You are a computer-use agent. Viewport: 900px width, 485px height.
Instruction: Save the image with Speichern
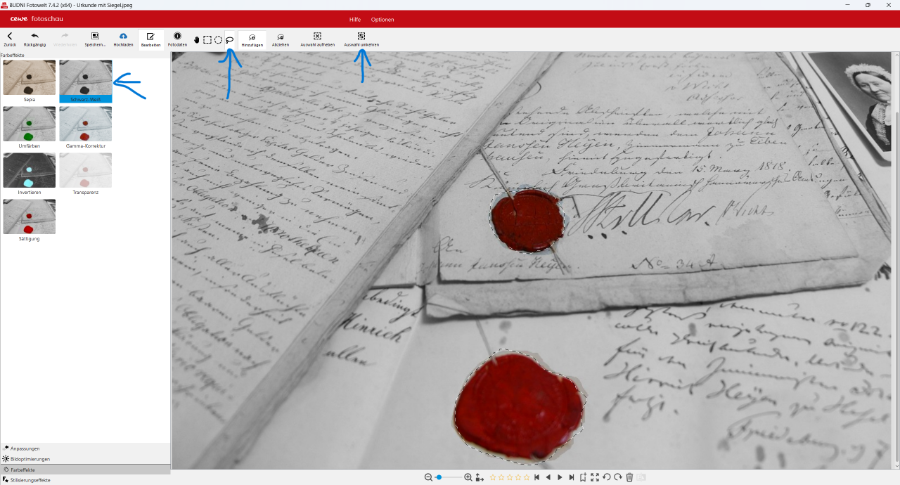point(95,39)
